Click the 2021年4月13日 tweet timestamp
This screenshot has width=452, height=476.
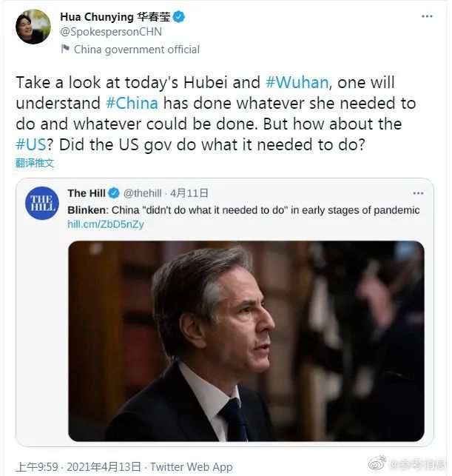[104, 466]
